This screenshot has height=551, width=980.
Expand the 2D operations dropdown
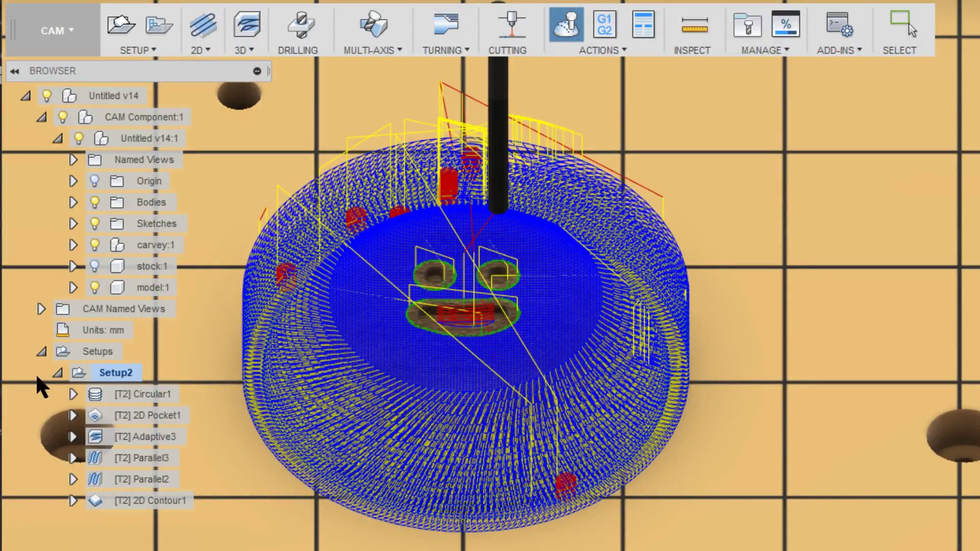click(201, 50)
